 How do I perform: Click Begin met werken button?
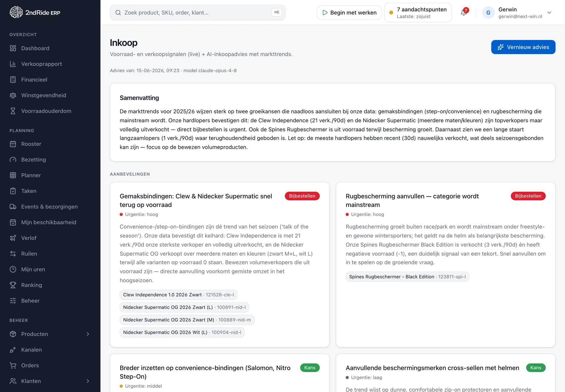pos(349,13)
